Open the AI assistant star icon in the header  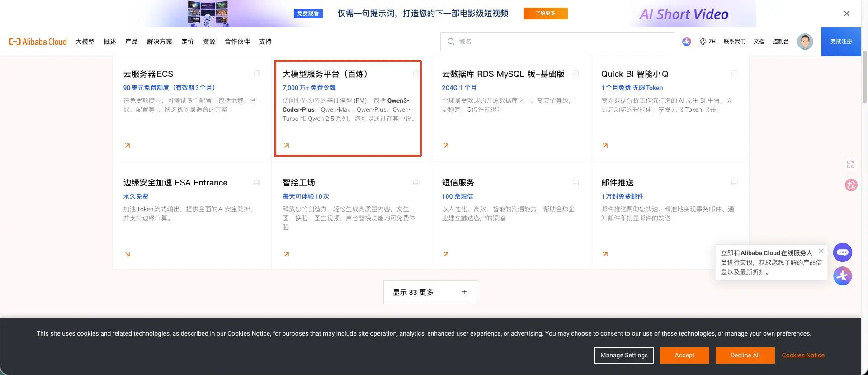687,42
